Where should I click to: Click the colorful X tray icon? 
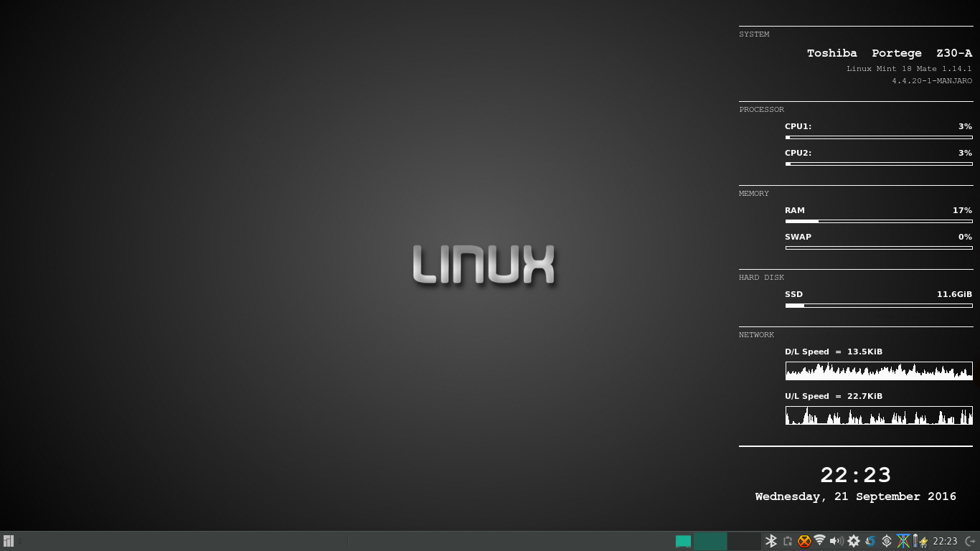click(x=903, y=541)
